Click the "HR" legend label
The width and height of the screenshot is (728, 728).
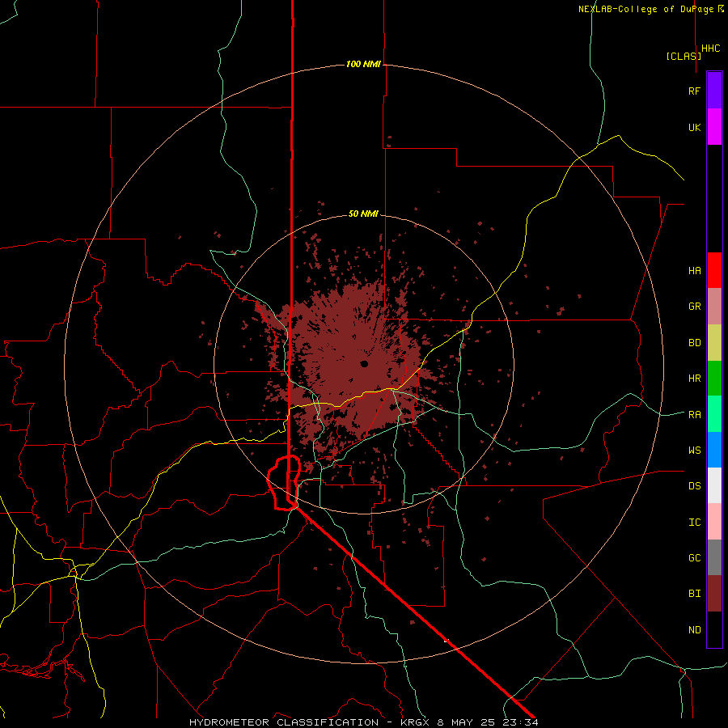(x=694, y=379)
